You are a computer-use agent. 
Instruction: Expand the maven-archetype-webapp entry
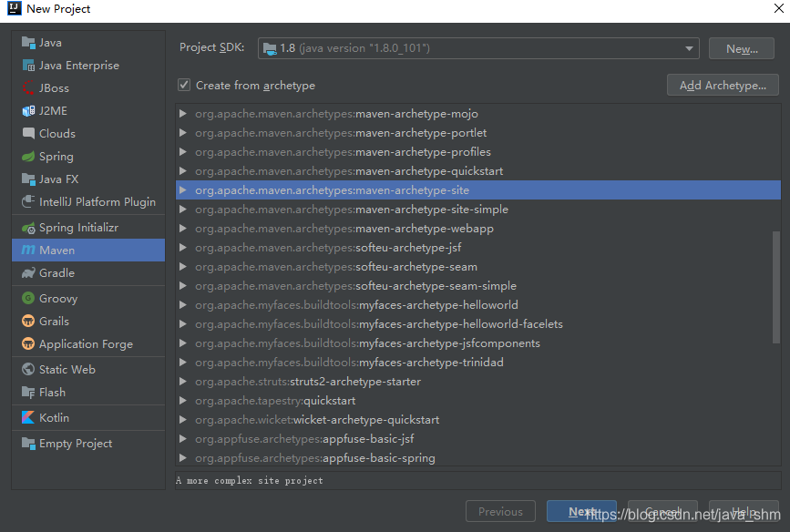pyautogui.click(x=183, y=229)
